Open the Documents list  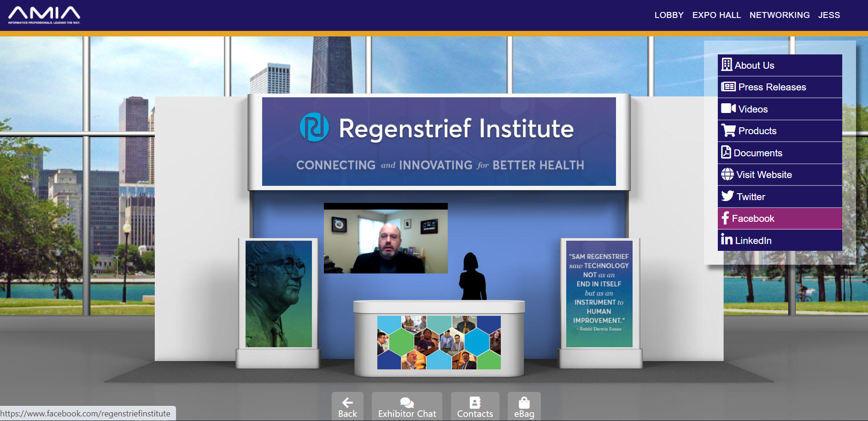(780, 153)
